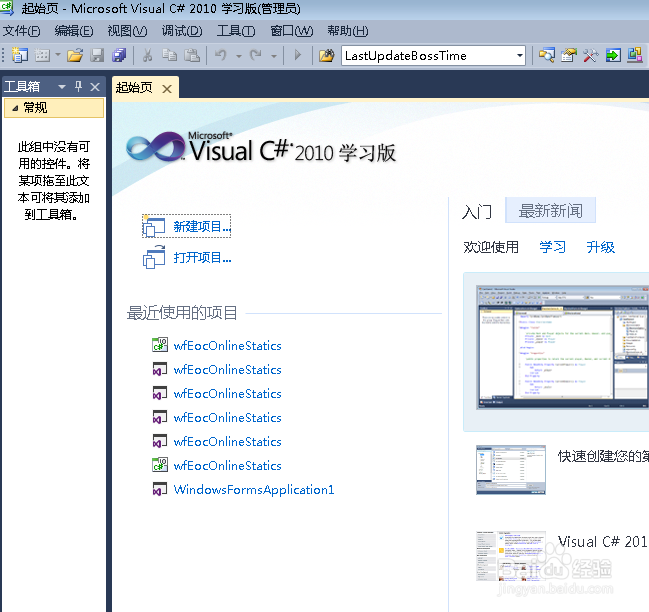
Task: Open the 工具箱 panel window position dropdown
Action: point(62,87)
